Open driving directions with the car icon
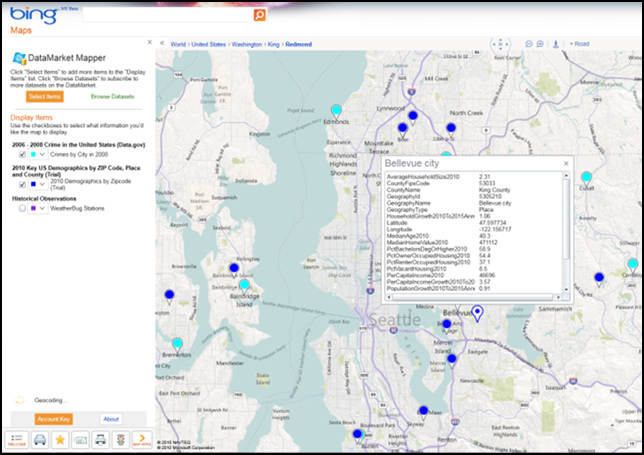 [40, 440]
